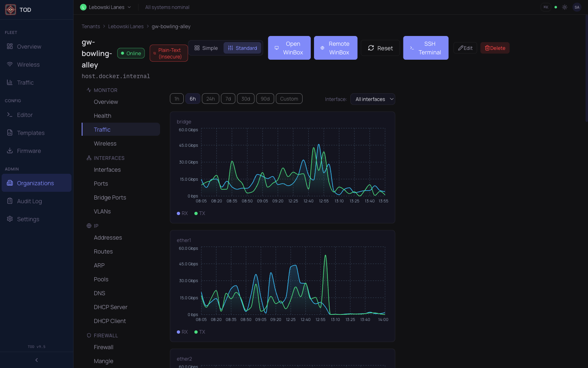The height and width of the screenshot is (368, 588).
Task: Toggle the RX series in the bridge chart legend
Action: (182, 213)
